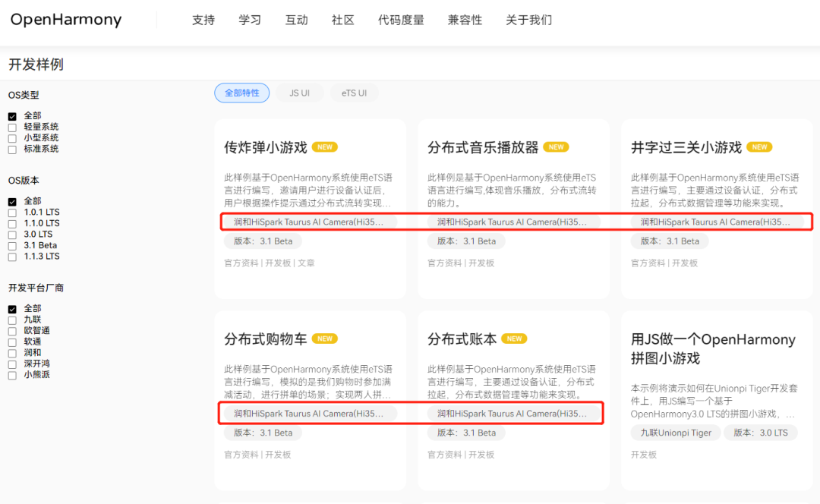Open the 传炸弹小游戏 sample title
The width and height of the screenshot is (820, 504).
266,147
